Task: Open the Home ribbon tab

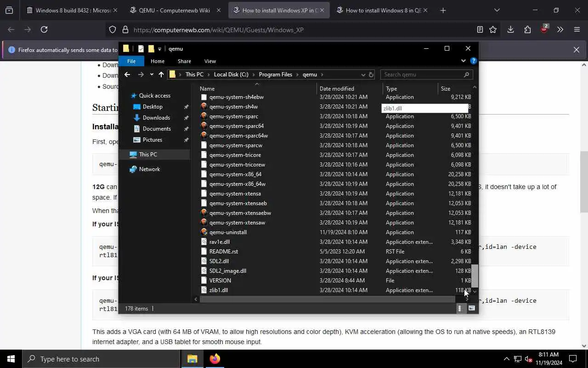Action: pyautogui.click(x=158, y=61)
